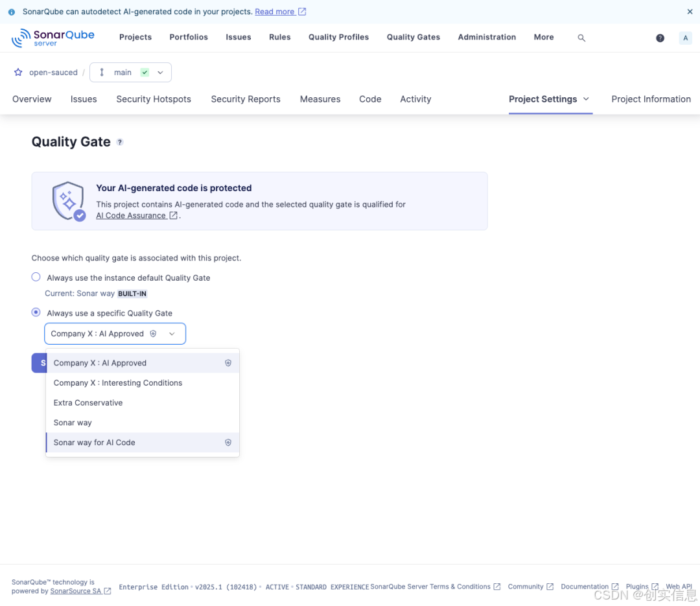Open Rules in top navigation
Screen dimensions: 700x606
(279, 37)
